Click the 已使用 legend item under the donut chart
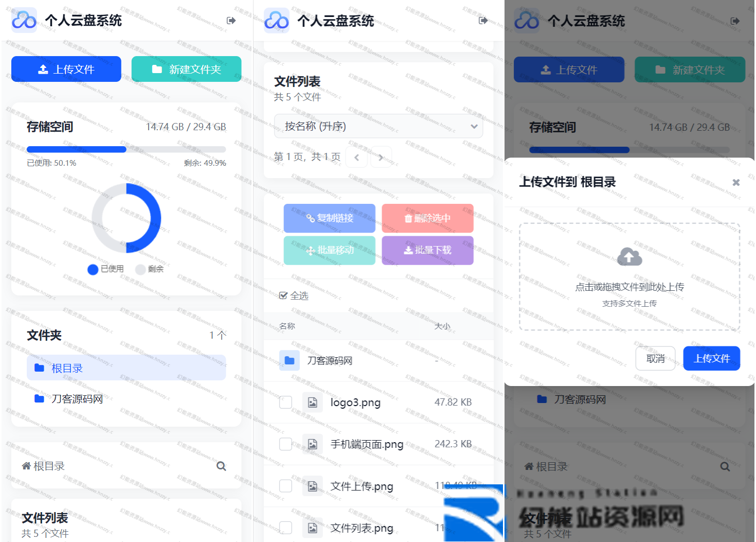Image resolution: width=756 pixels, height=542 pixels. [x=106, y=269]
